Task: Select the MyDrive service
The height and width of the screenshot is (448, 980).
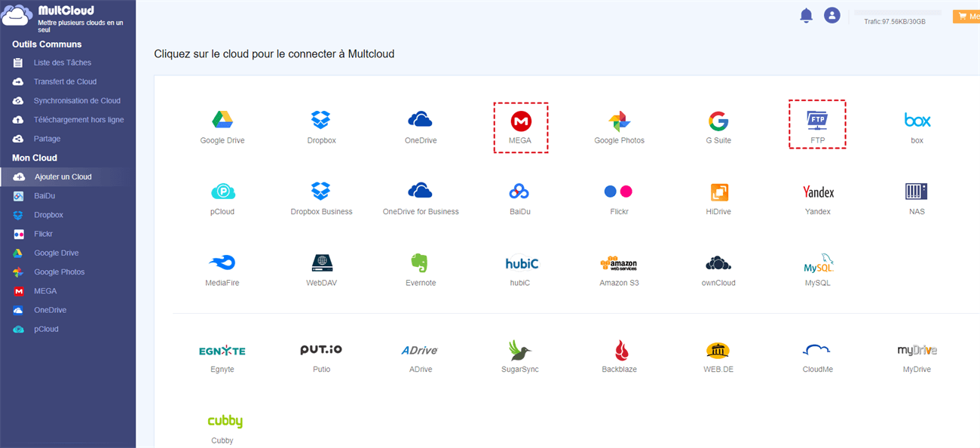Action: (917, 351)
